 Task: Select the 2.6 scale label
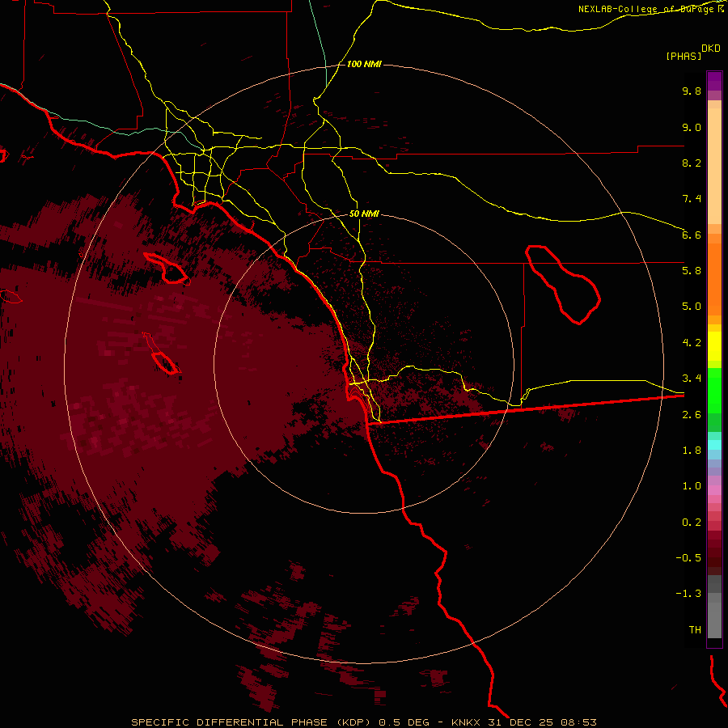point(692,414)
